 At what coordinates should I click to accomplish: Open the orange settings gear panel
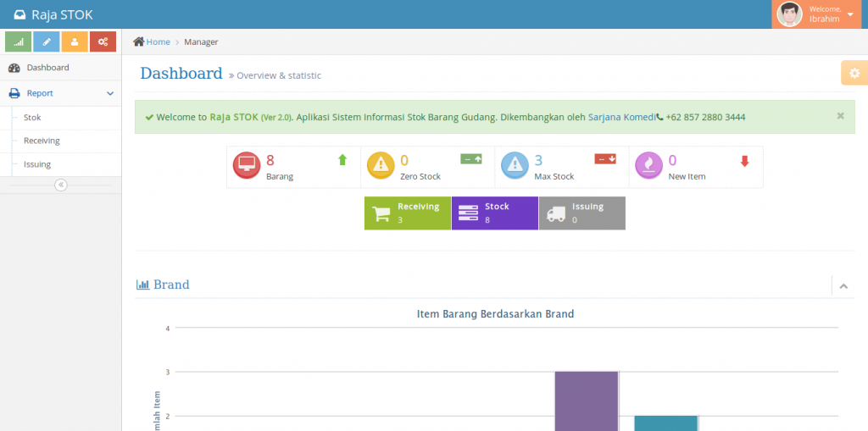[x=854, y=73]
